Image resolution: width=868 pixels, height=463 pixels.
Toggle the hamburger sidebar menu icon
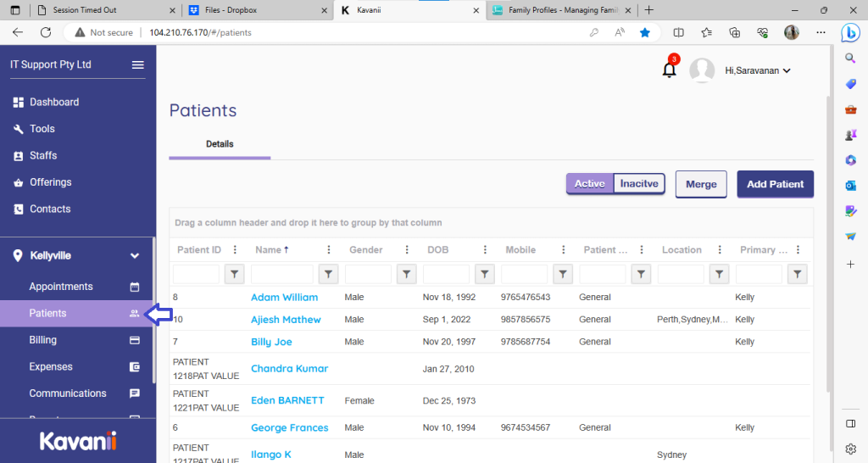pos(137,65)
